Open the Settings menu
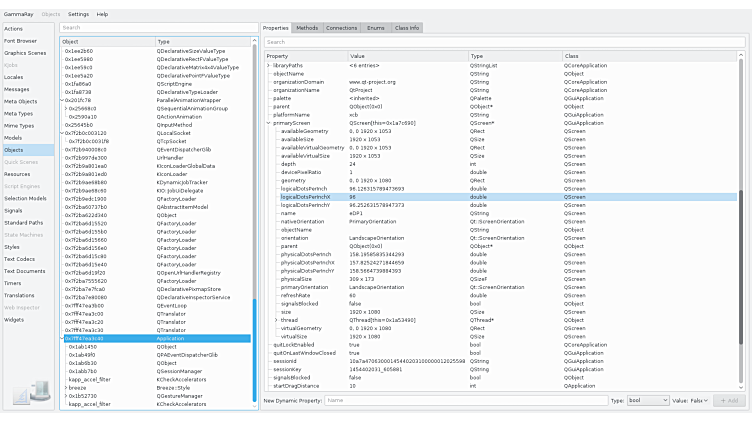Viewport: 752px width, 423px height. pos(78,14)
